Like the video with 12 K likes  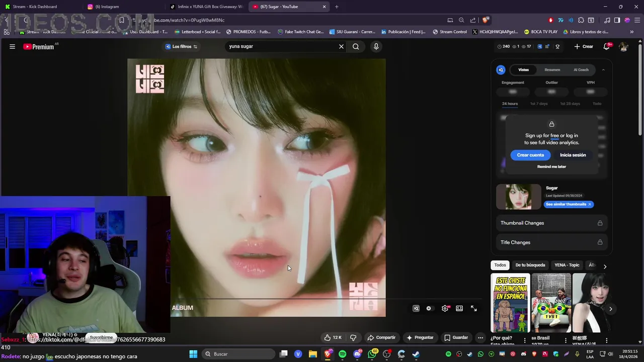tap(333, 337)
